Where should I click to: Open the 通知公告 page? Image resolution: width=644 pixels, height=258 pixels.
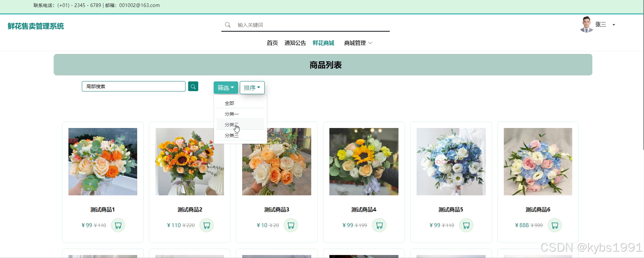[295, 43]
